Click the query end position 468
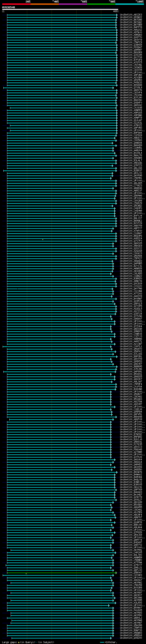The width and height of the screenshot is (146, 644). 115,11
